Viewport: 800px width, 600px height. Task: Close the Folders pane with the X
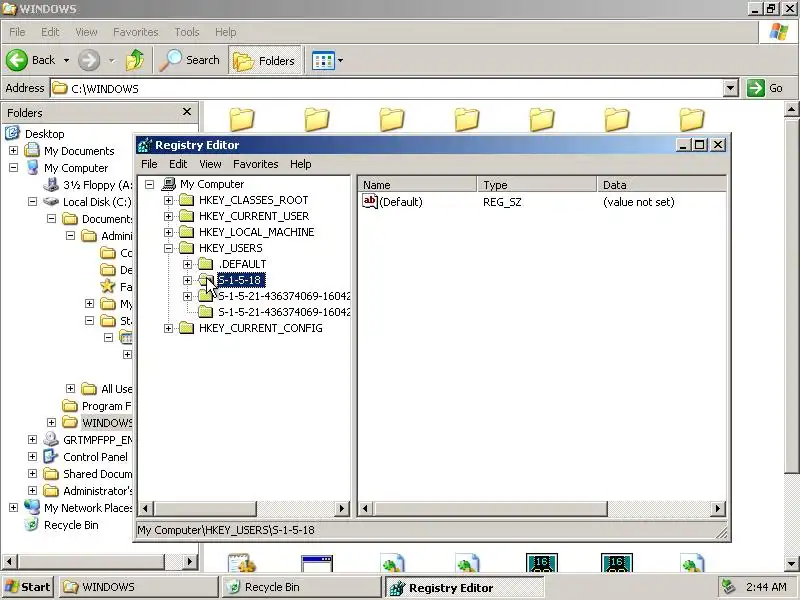187,112
